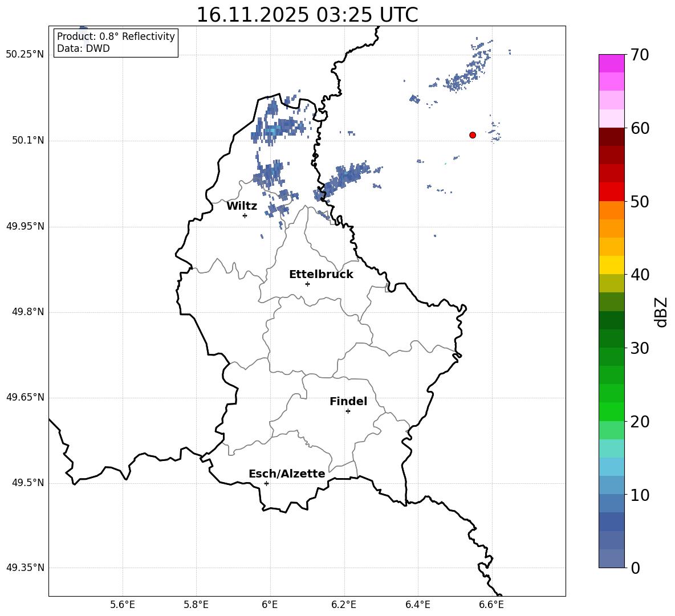
Task: Click the 6.6°E longitude label
Action: coord(491,605)
